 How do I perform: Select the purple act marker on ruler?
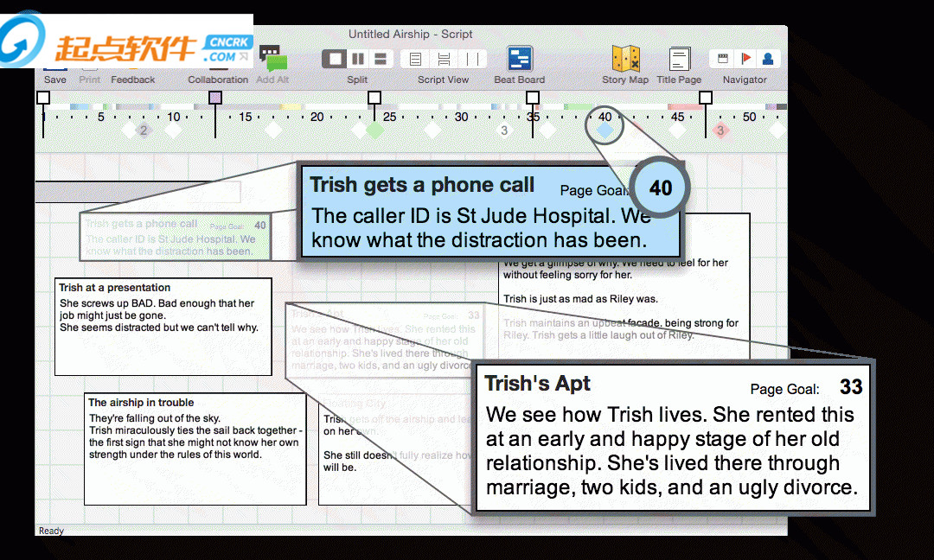(215, 98)
